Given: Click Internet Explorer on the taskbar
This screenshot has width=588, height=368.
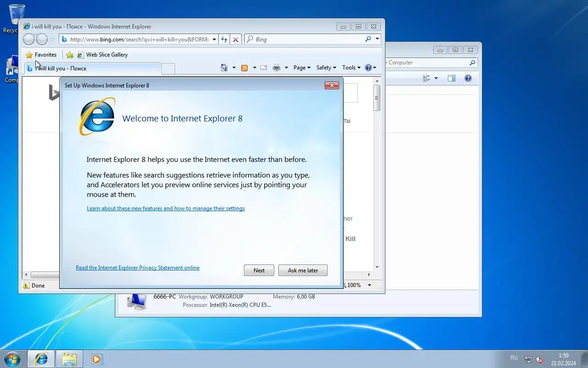Looking at the screenshot, I should coord(41,359).
